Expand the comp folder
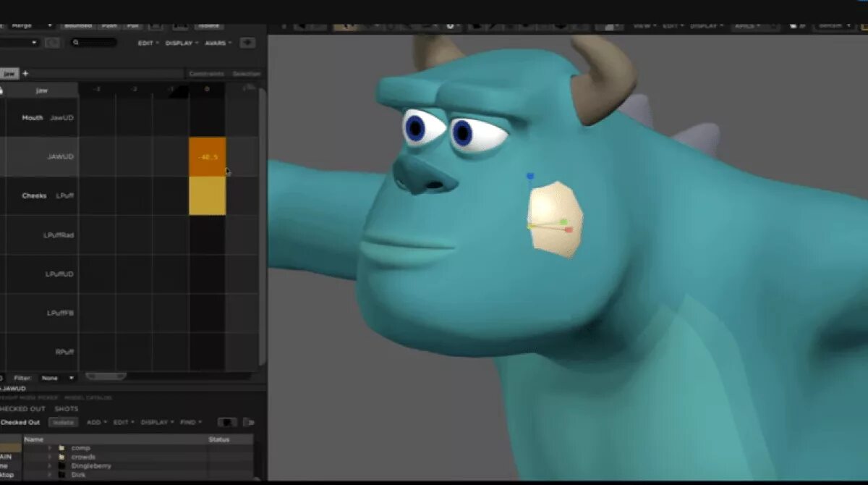 pyautogui.click(x=50, y=448)
